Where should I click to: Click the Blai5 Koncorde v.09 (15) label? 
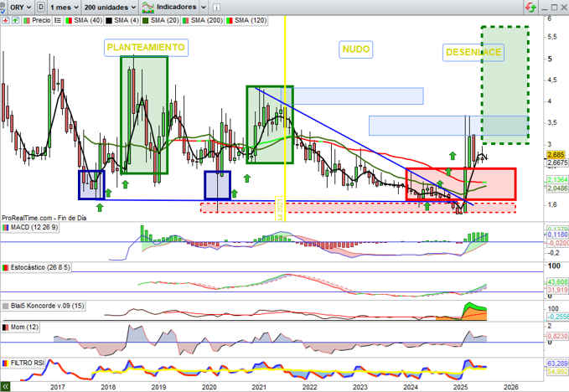coord(48,306)
